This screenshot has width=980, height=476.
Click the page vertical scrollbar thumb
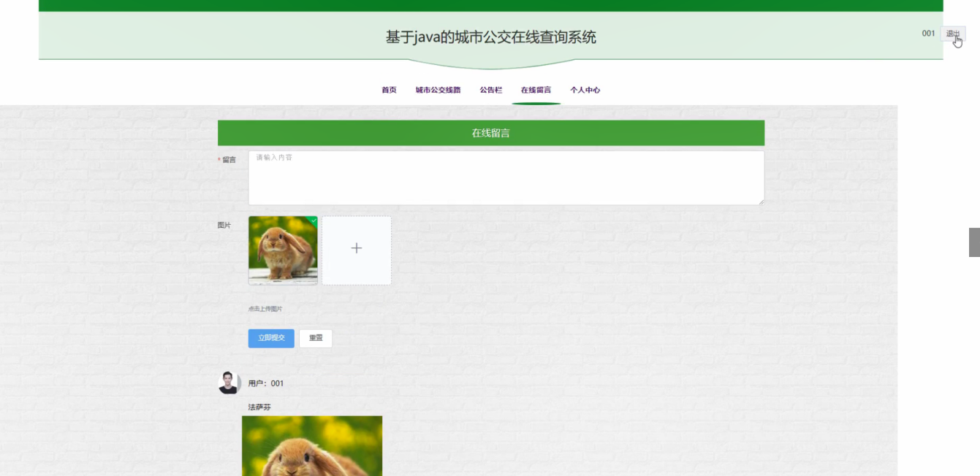(974, 242)
